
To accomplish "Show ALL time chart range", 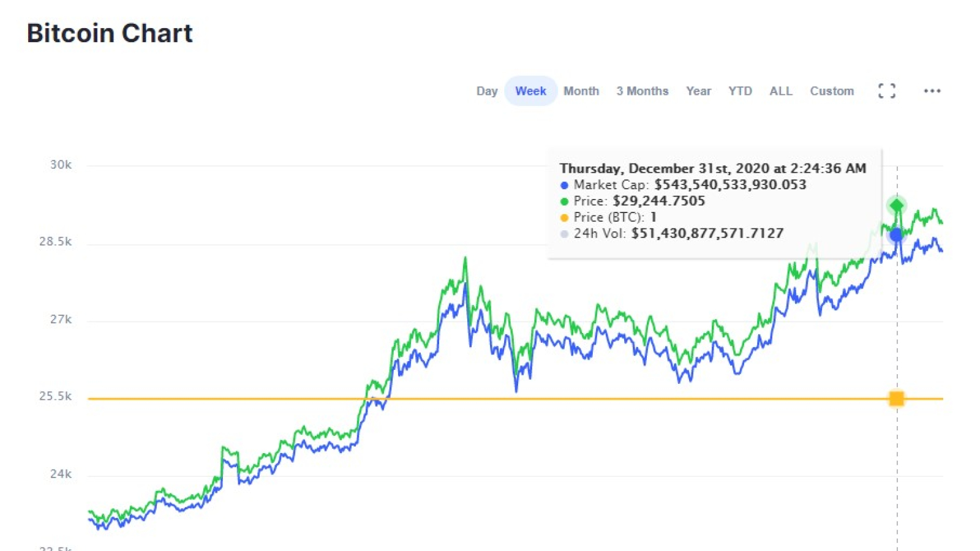I will pos(781,91).
